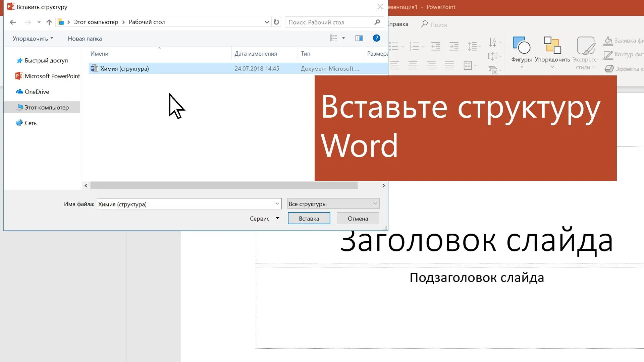Image resolution: width=644 pixels, height=362 pixels.
Task: Click Контур фигуры shape outline
Action: [x=624, y=54]
